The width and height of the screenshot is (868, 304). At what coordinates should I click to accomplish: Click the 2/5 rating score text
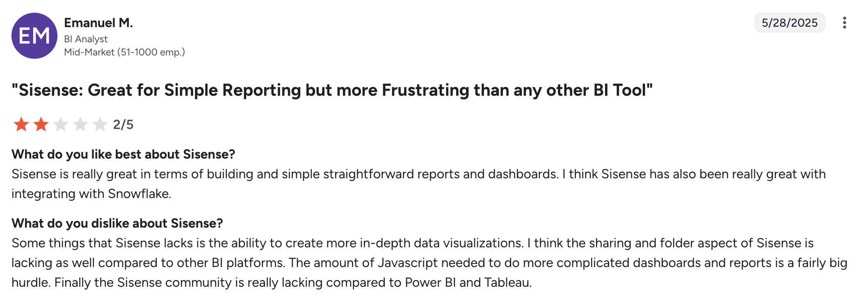(x=123, y=124)
